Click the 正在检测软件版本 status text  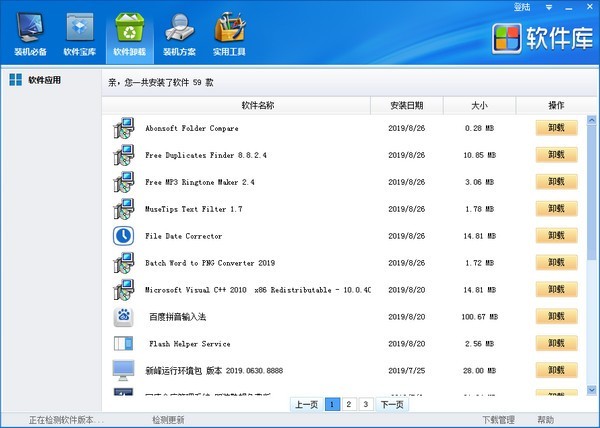[66, 420]
